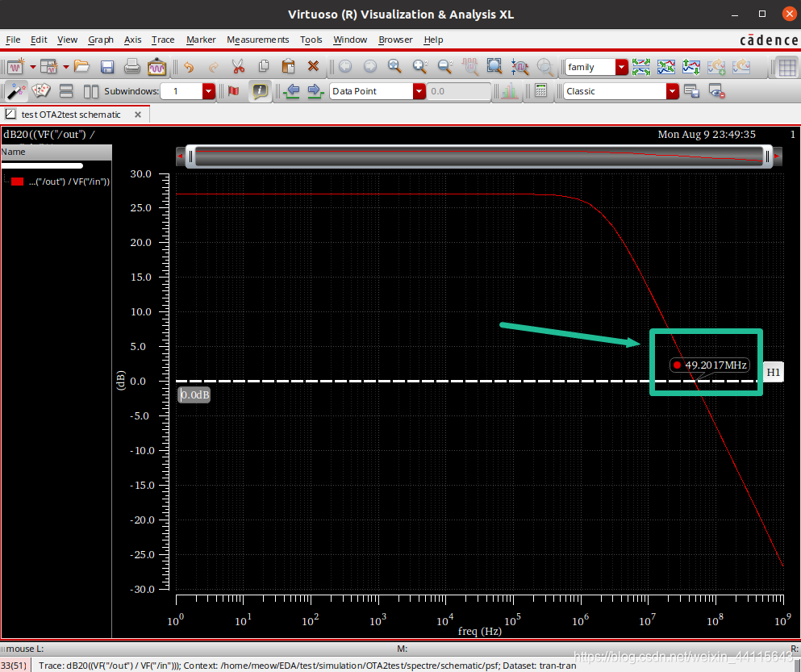Click the red trace color swatch
The height and width of the screenshot is (672, 801).
[18, 182]
